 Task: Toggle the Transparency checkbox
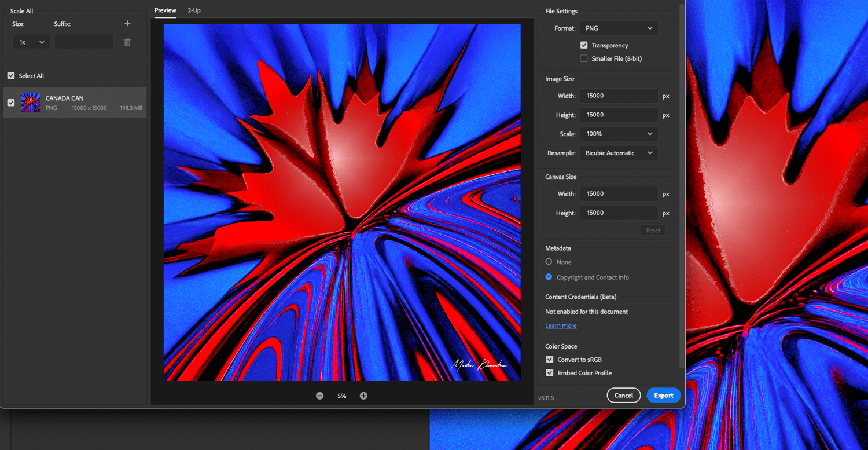(x=584, y=45)
